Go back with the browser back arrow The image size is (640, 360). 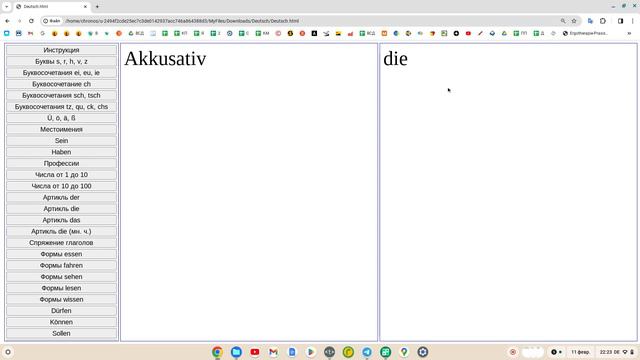click(7, 21)
